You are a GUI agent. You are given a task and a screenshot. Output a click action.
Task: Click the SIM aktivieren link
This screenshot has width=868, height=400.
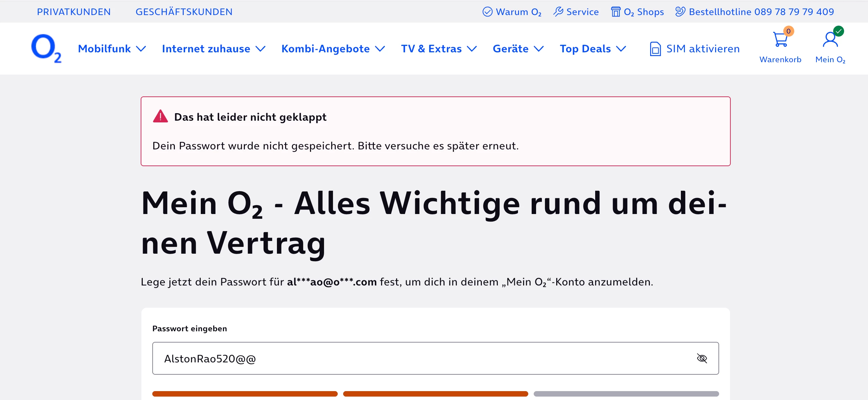pos(703,49)
